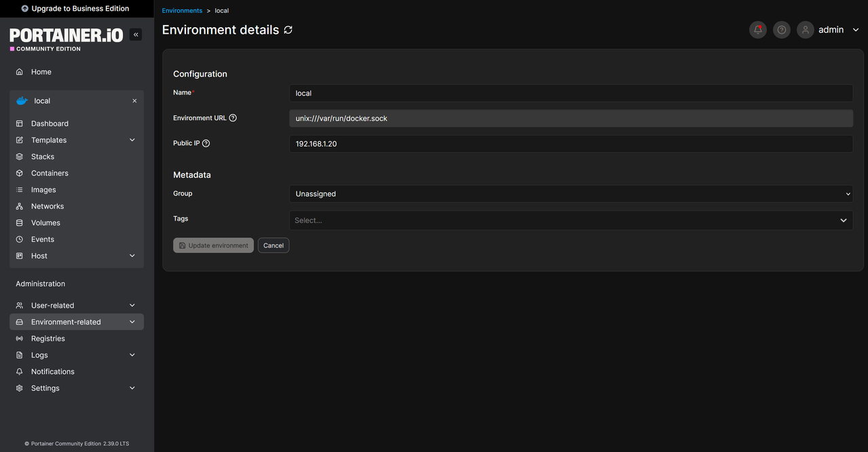Show the Public IP help tooltip icon
This screenshot has width=868, height=452.
click(206, 143)
